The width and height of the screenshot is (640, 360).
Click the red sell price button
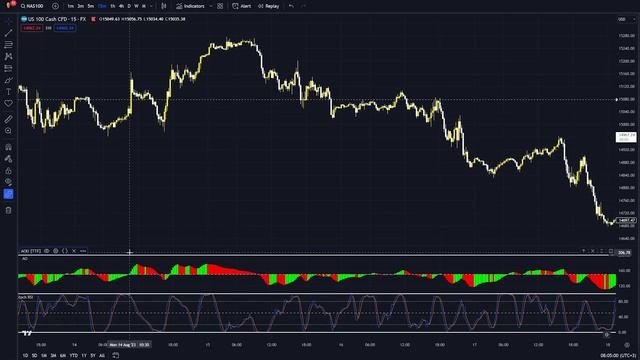pos(32,28)
